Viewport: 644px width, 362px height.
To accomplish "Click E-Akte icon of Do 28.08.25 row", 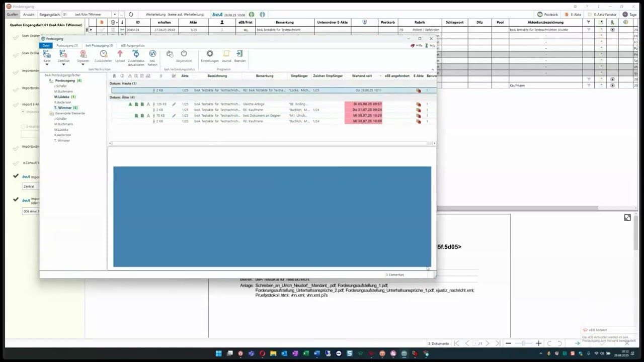I will [418, 90].
